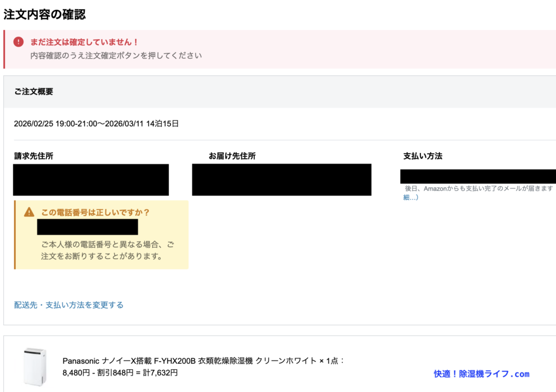
Task: Click the red exclamation alert icon
Action: coord(18,42)
